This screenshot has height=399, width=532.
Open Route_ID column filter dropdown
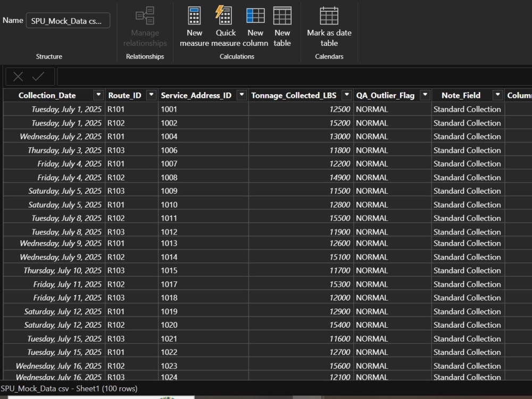[x=151, y=95]
